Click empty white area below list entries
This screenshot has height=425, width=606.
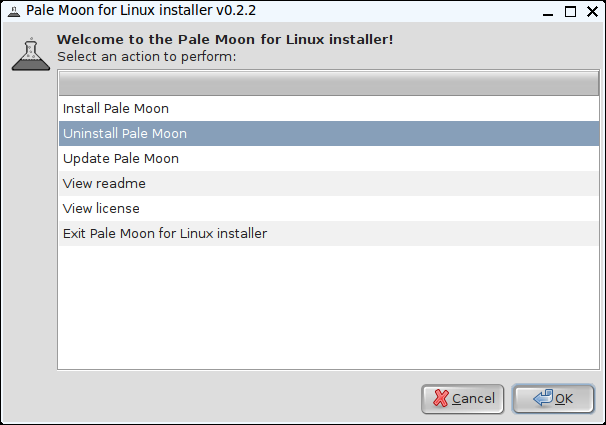pos(329,307)
